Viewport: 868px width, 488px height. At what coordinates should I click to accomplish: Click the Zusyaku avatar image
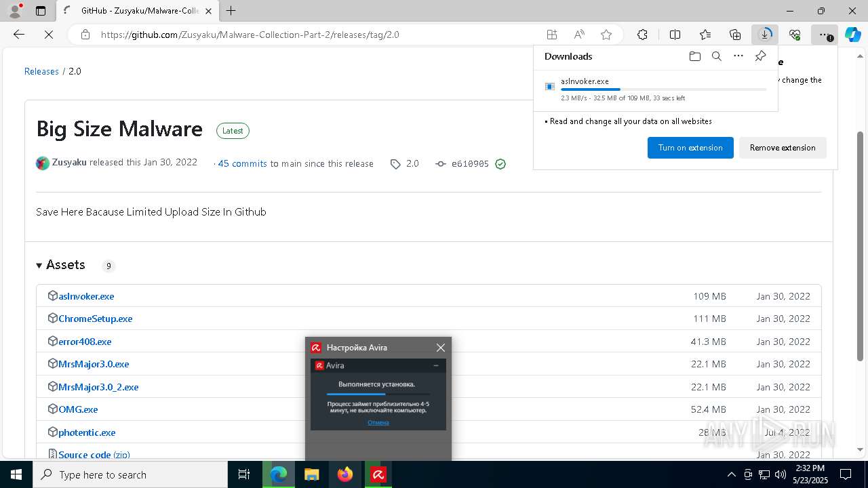43,163
